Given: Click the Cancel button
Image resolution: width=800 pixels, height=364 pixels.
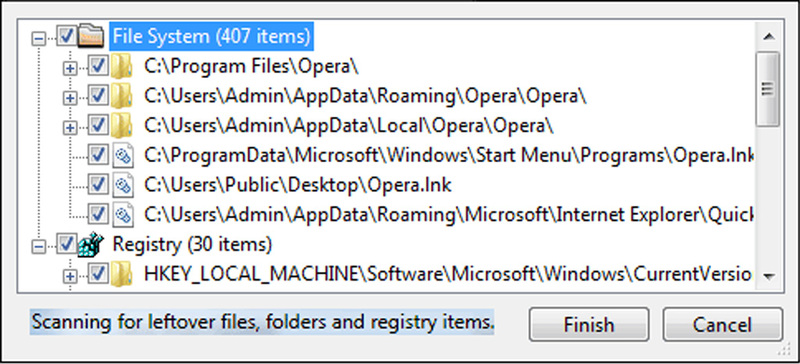Looking at the screenshot, I should pyautogui.click(x=722, y=324).
